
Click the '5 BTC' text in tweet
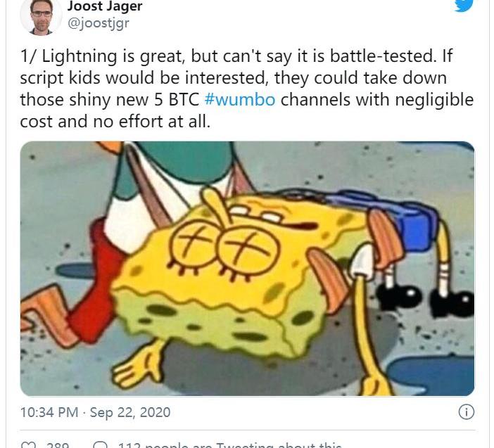point(177,100)
